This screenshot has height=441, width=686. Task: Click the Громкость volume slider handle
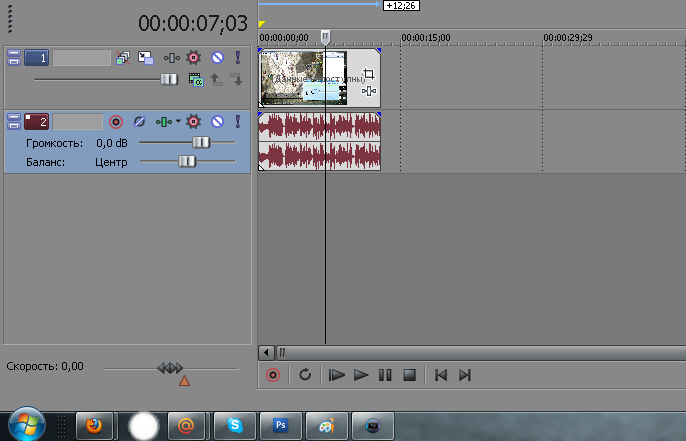[x=201, y=143]
